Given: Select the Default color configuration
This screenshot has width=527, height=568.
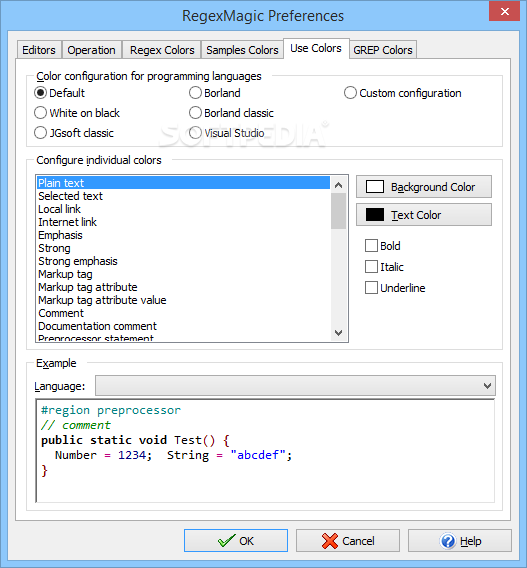Looking at the screenshot, I should click(59, 93).
